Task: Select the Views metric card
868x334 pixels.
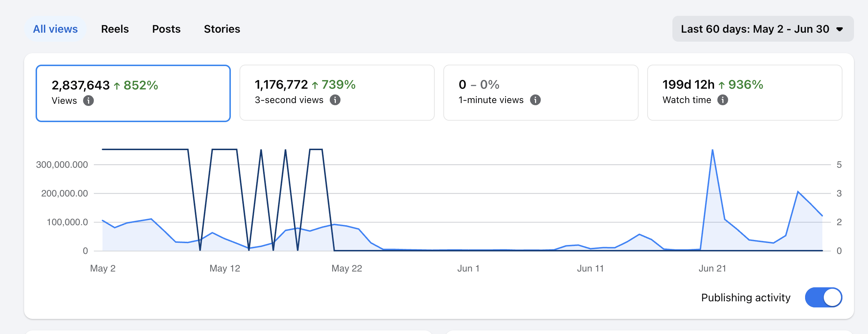Action: [x=133, y=93]
